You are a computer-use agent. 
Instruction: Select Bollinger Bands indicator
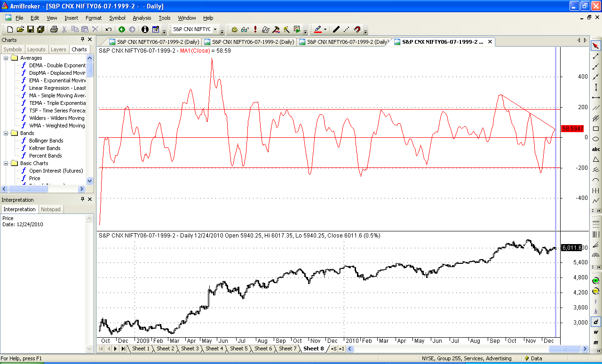[x=46, y=141]
